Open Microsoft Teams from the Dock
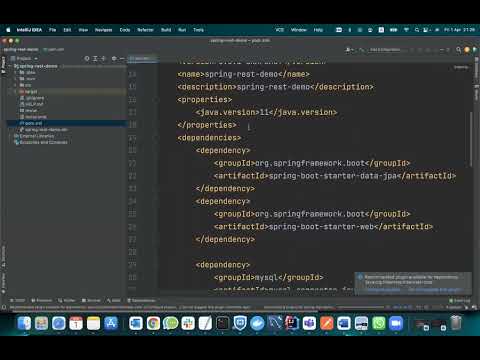Screen dimensions: 480x360 309,323
